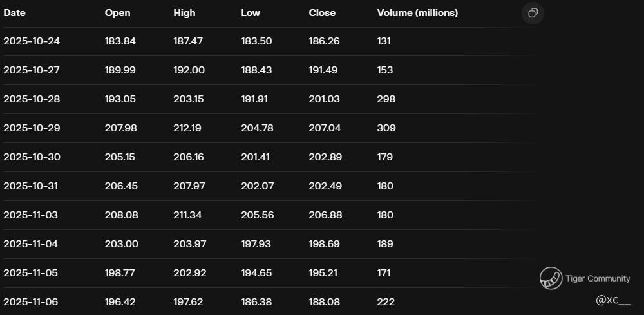Screen dimensions: 644x315
Task: Click the 188.08 close value
Action: coord(325,302)
